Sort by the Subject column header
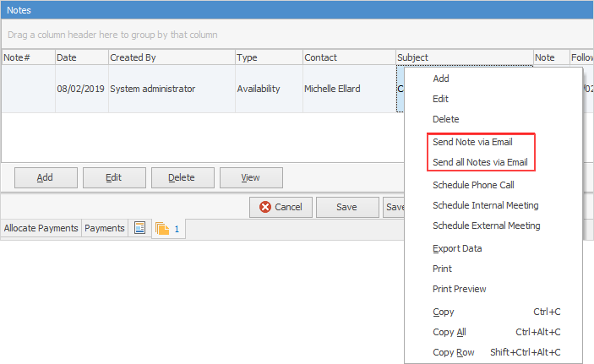This screenshot has width=594, height=364. (465, 57)
